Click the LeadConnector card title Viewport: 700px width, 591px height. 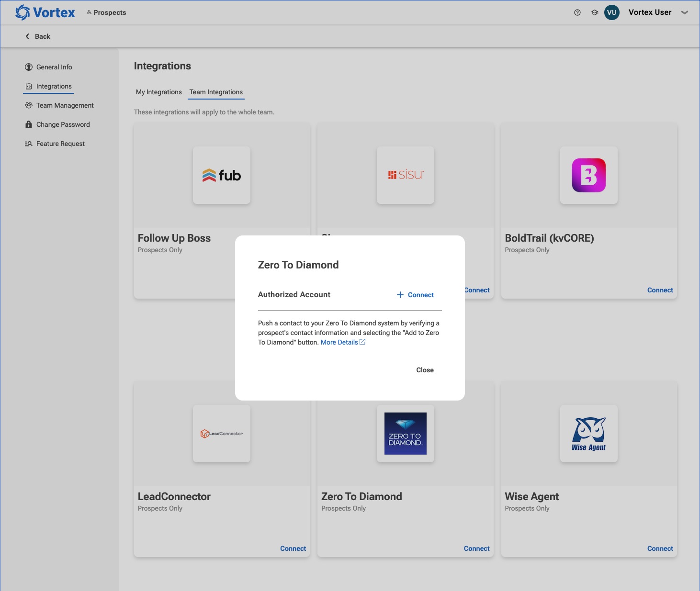(174, 496)
